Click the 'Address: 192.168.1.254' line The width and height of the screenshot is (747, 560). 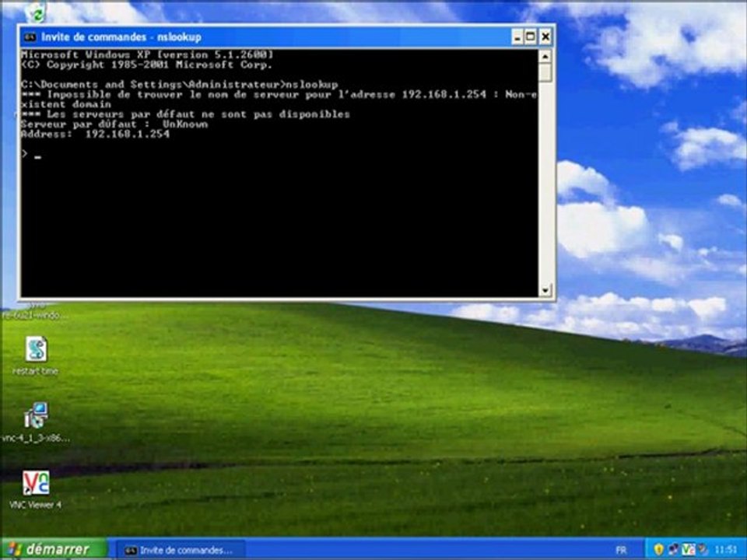95,135
